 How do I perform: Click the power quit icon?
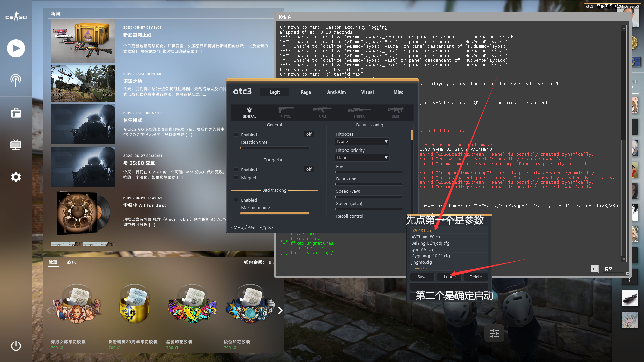(x=16, y=346)
